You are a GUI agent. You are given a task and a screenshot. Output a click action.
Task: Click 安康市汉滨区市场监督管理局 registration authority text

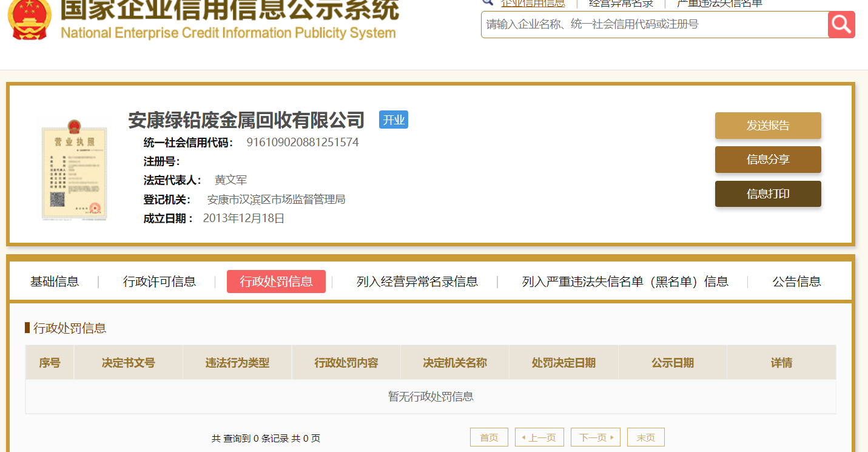point(277,200)
